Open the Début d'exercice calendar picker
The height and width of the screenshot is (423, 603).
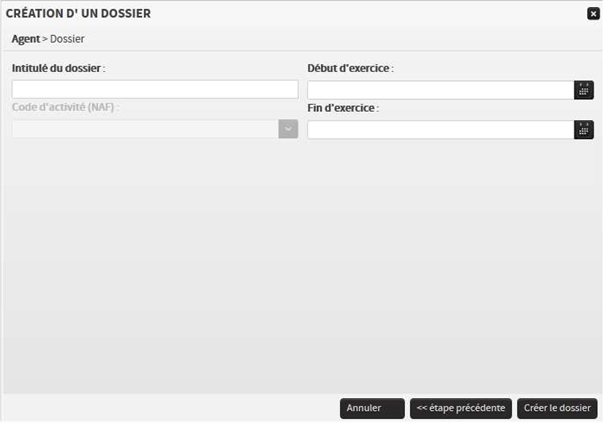(584, 90)
